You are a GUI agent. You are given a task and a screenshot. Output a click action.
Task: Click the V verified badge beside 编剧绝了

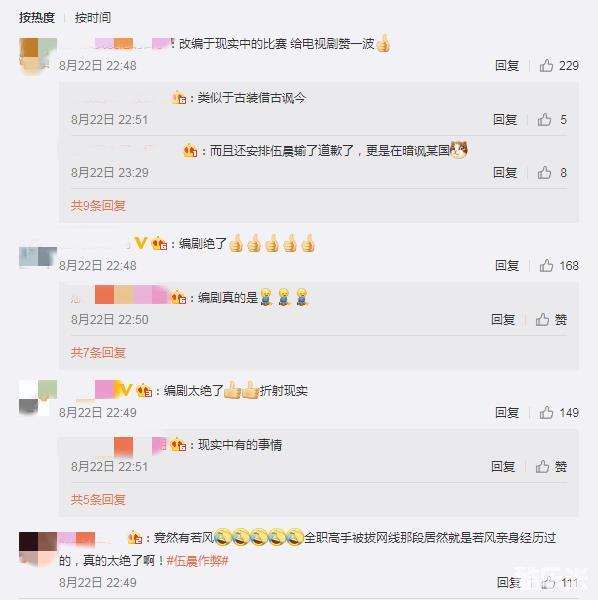pos(141,243)
